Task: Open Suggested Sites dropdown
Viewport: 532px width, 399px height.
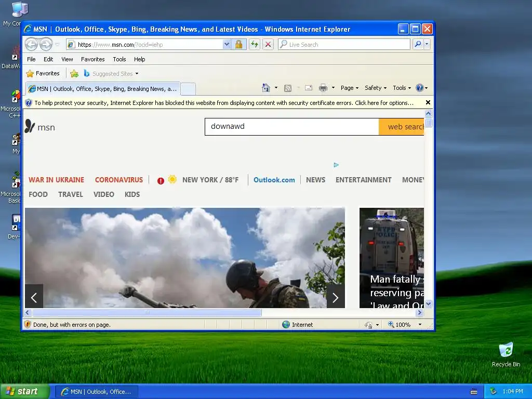Action: [x=111, y=74]
